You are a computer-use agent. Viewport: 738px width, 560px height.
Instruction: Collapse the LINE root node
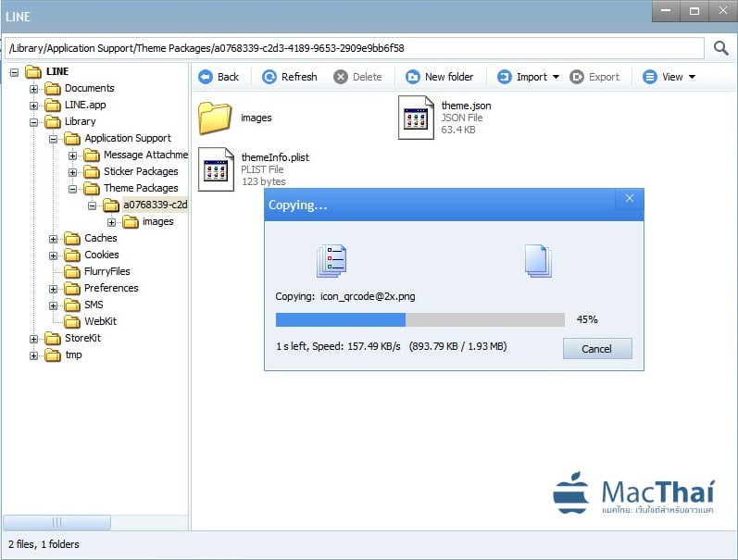pos(15,72)
